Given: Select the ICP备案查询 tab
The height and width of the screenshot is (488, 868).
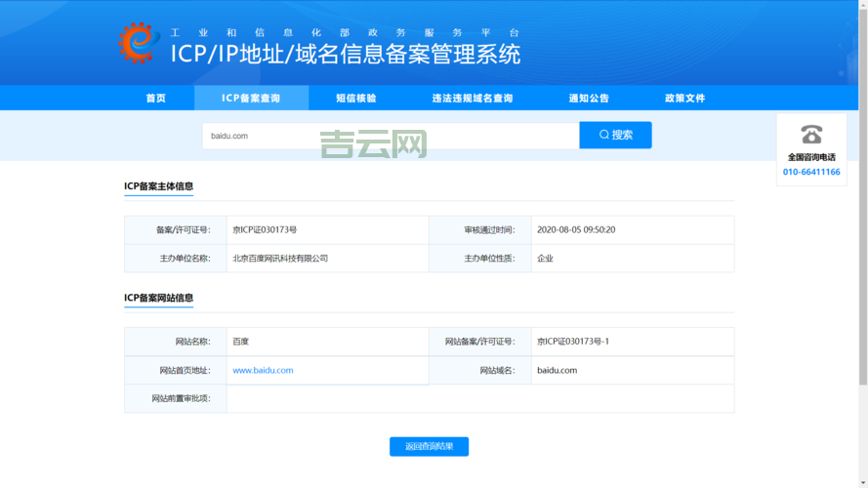Looking at the screenshot, I should [x=251, y=98].
